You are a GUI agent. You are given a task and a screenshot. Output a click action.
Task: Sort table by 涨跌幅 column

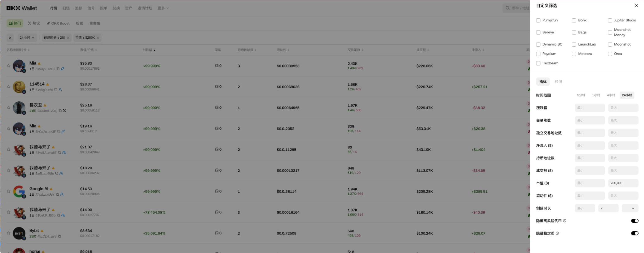pos(149,50)
